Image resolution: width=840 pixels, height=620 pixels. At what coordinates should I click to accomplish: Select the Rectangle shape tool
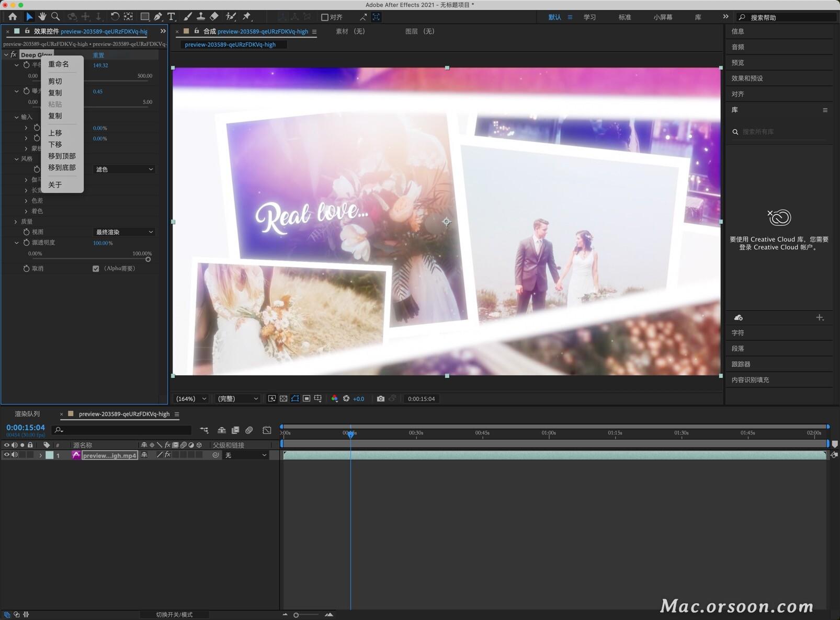[145, 17]
